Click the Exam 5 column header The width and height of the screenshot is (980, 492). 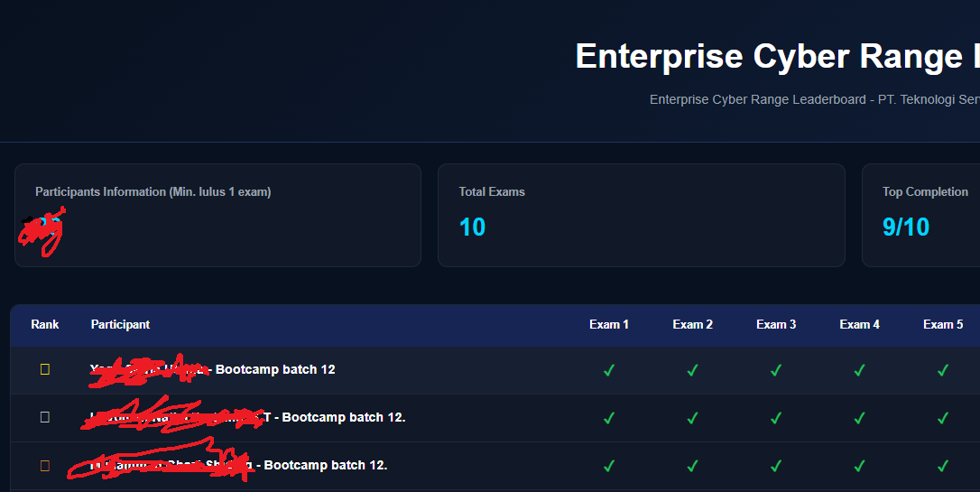(943, 324)
